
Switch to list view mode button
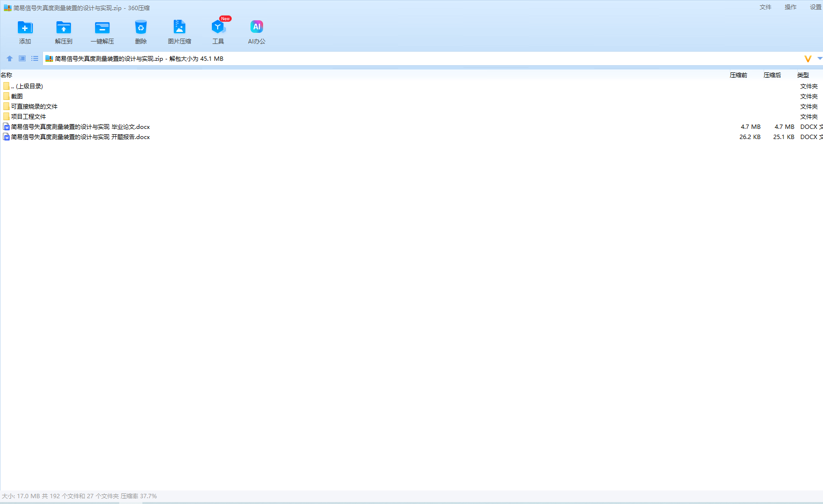coord(35,58)
